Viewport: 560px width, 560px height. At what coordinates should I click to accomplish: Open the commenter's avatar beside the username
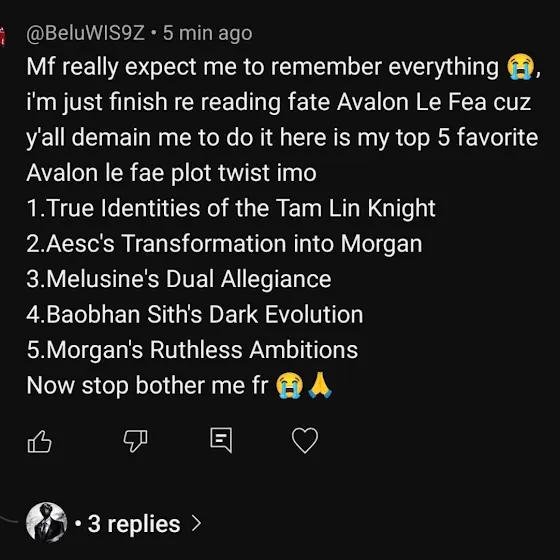coord(3,36)
